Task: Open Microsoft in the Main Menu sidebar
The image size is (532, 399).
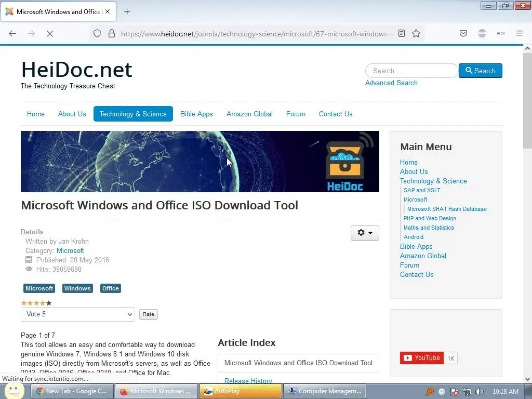Action: tap(415, 199)
